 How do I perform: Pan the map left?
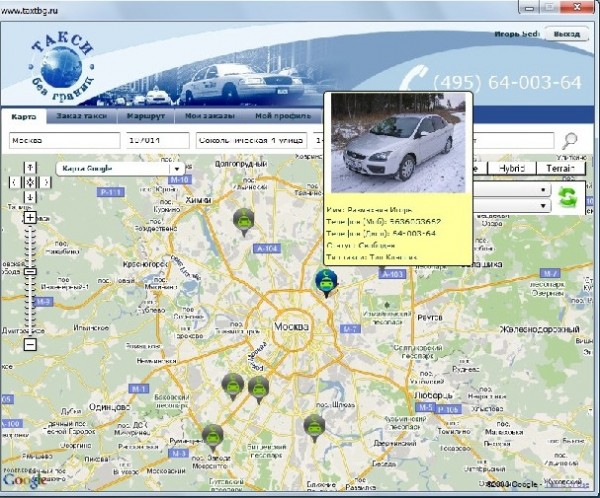(x=15, y=182)
